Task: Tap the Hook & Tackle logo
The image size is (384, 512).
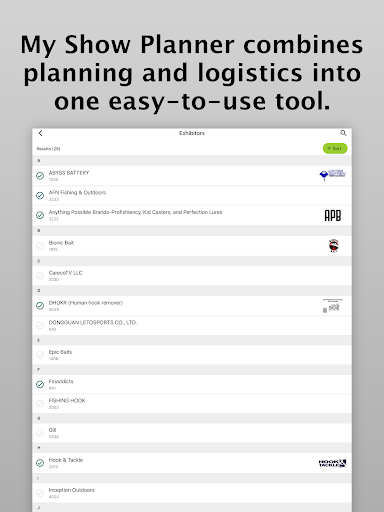Action: click(333, 463)
